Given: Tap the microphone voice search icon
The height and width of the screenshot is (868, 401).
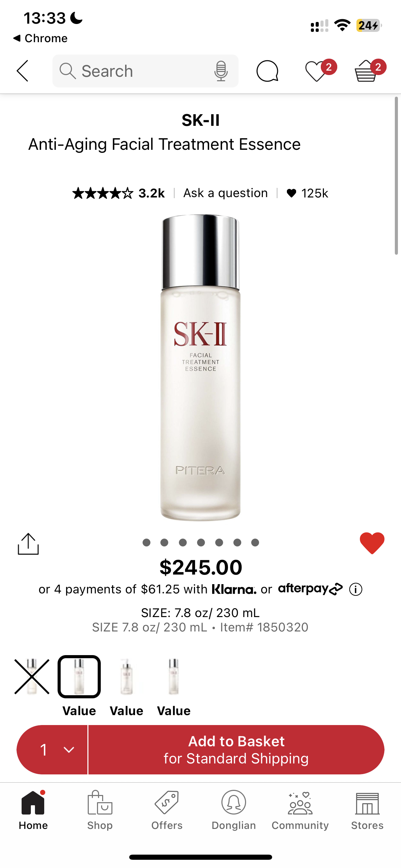Looking at the screenshot, I should pyautogui.click(x=221, y=71).
